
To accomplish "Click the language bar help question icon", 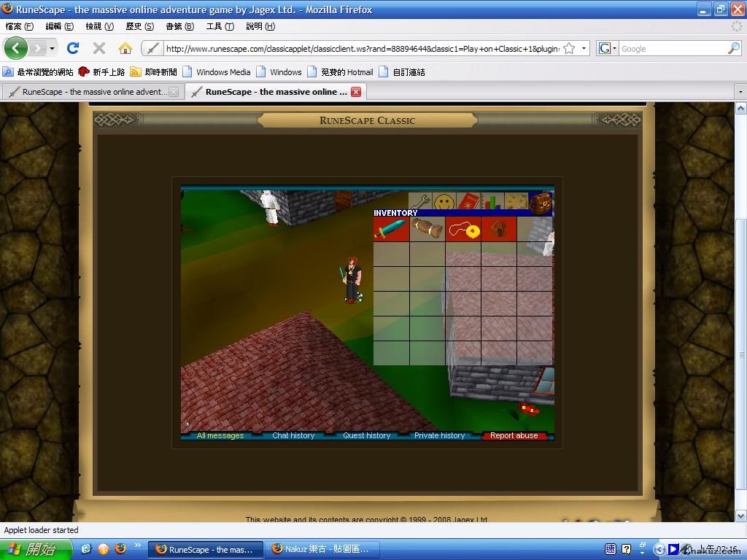I will tap(627, 549).
